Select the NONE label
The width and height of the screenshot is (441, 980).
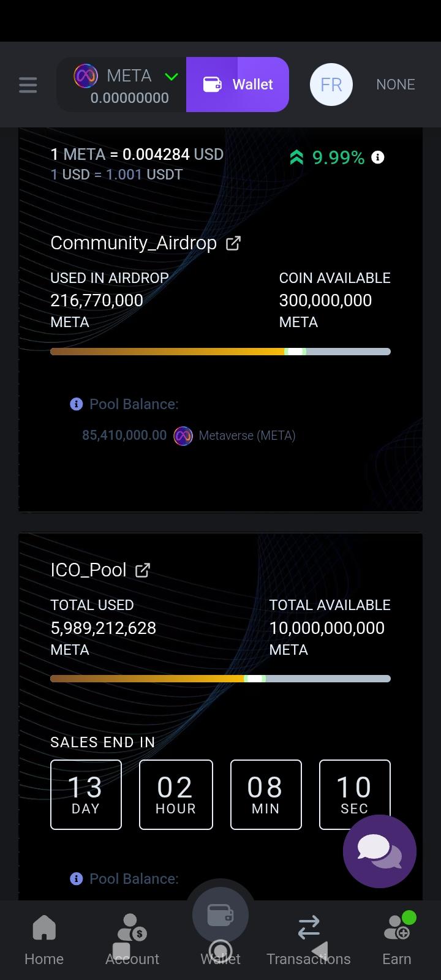click(x=396, y=85)
